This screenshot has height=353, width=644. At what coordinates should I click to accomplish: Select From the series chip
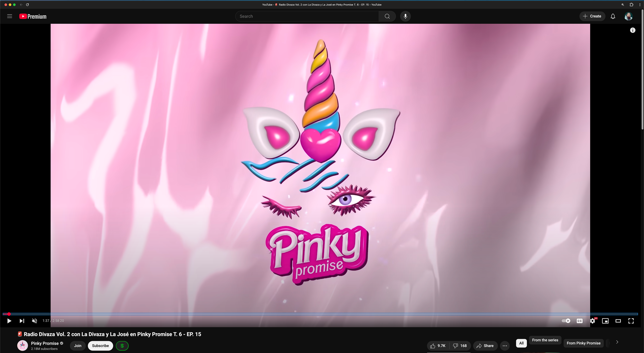pyautogui.click(x=545, y=340)
